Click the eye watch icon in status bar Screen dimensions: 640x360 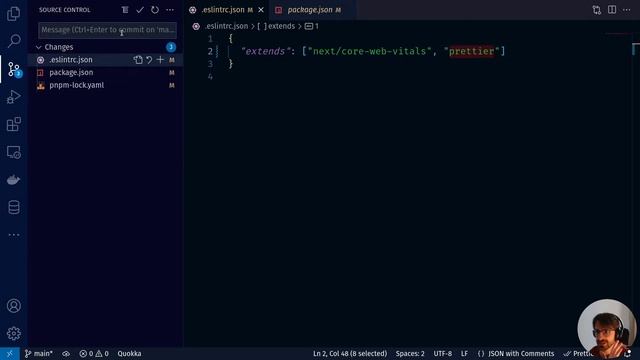click(x=66, y=353)
